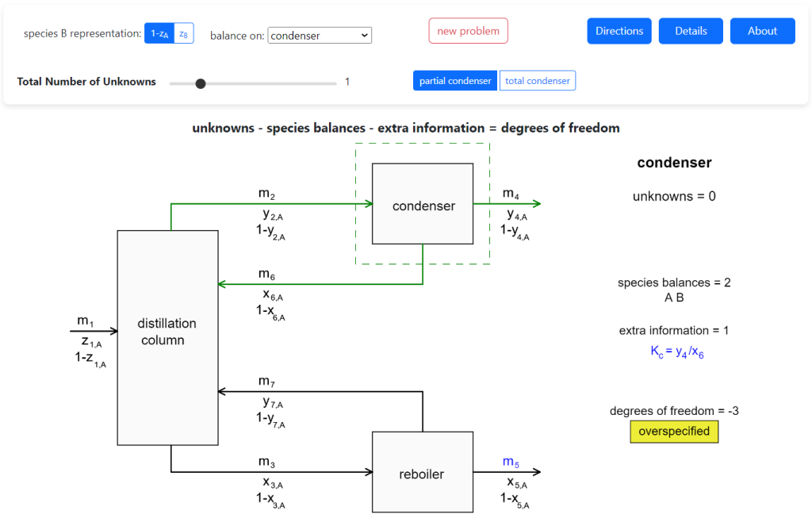The image size is (812, 530).
Task: Select the 1-zA species B representation
Action: (159, 33)
